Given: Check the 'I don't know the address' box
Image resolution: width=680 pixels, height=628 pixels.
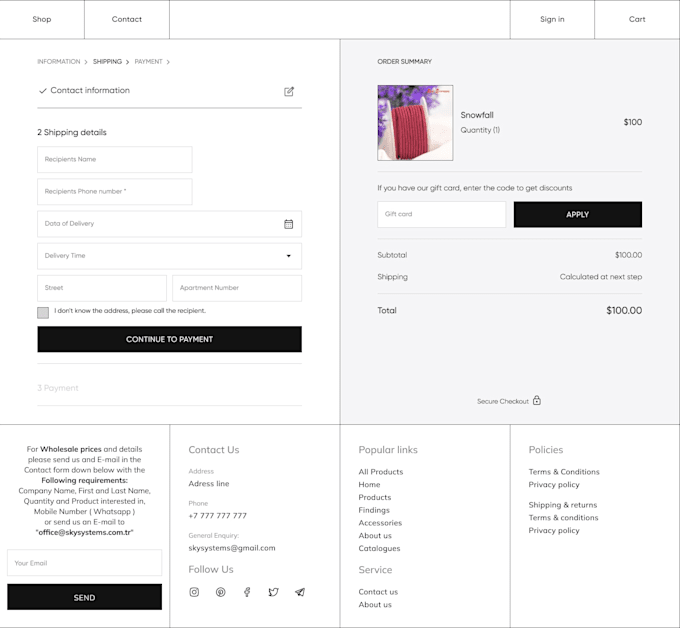Looking at the screenshot, I should (43, 313).
